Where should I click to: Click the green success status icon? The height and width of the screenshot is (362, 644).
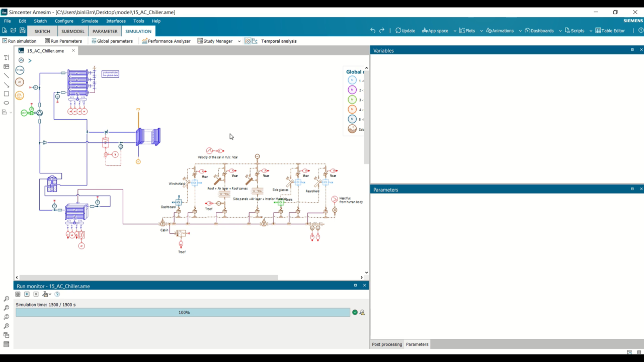click(x=355, y=312)
